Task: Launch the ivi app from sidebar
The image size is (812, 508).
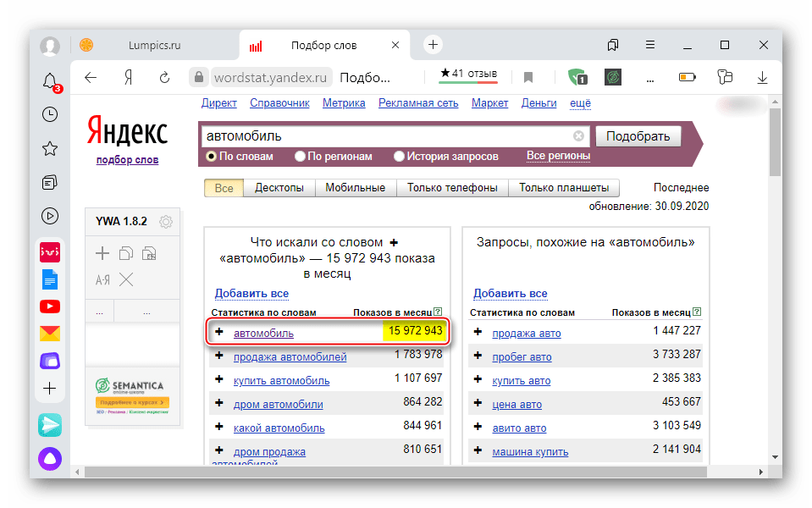Action: 50,252
